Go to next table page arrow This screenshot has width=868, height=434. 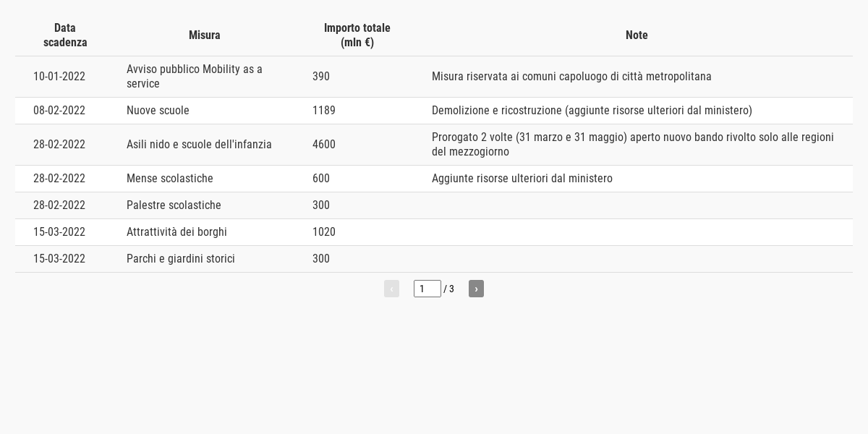[476, 289]
